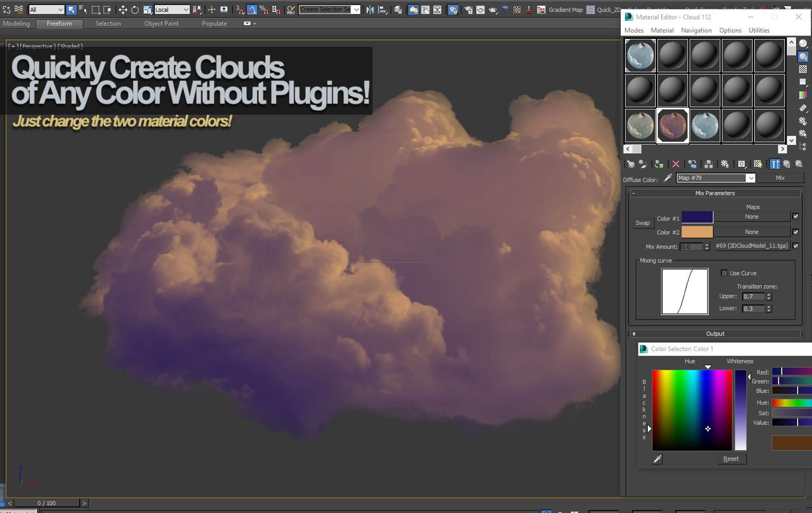Open the All selection filter dropdown
Viewport: 812px width, 513px height.
[46, 9]
